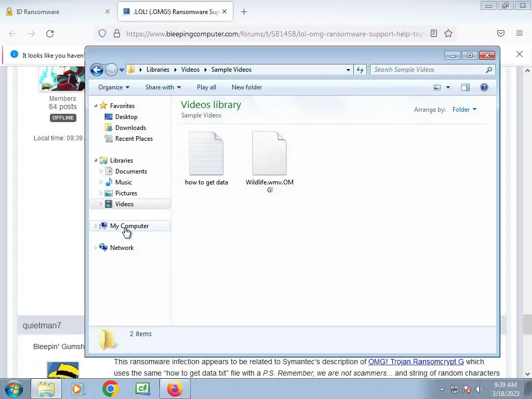The image size is (532, 399).
Task: Expand the My Computer node
Action: pos(96,225)
